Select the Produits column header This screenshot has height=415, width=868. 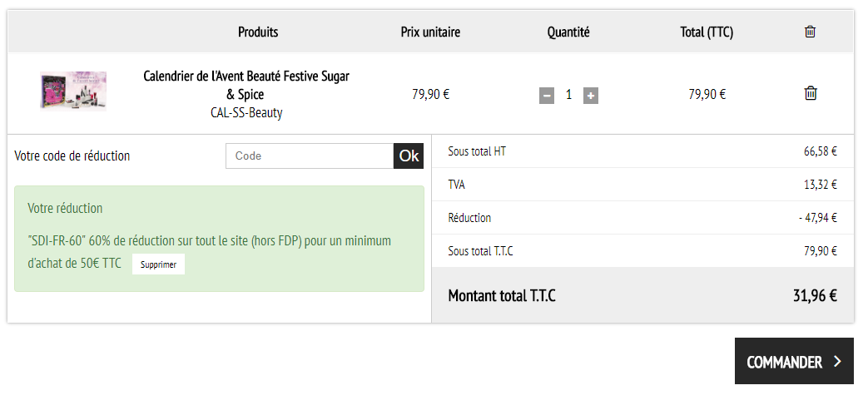pos(258,32)
